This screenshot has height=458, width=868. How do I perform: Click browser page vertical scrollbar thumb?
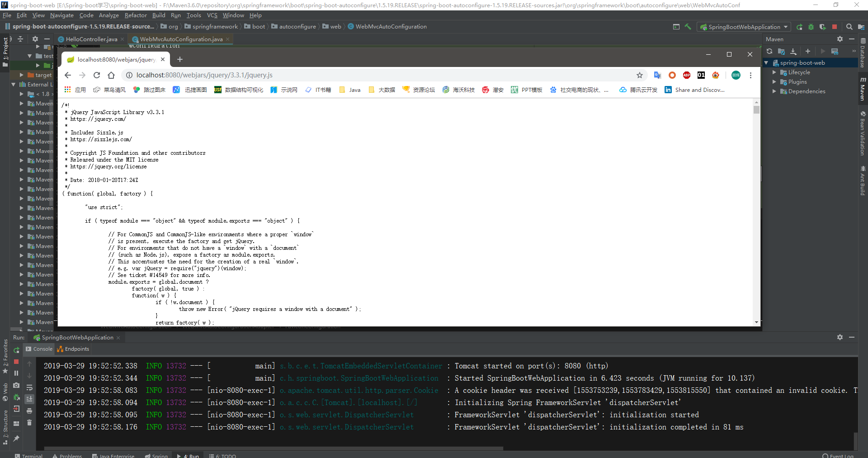(x=756, y=110)
